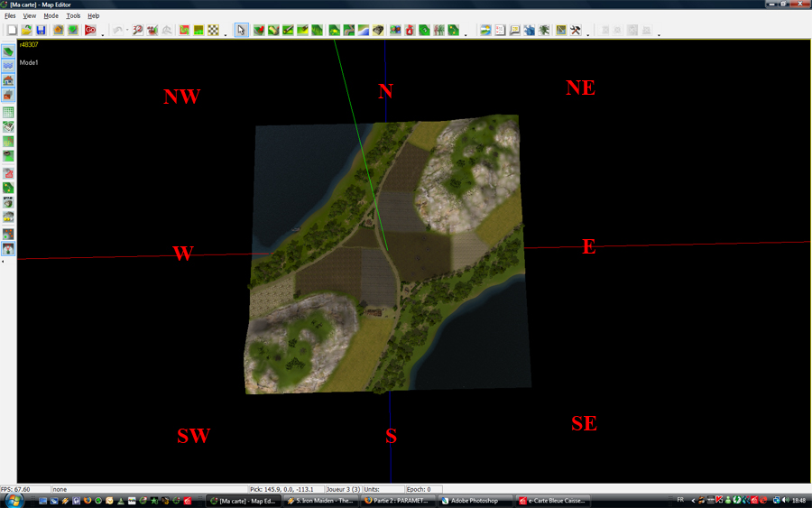Expand toolbar overflow arrow after Go button
Viewport: 812px width, 508px height.
coord(103,34)
